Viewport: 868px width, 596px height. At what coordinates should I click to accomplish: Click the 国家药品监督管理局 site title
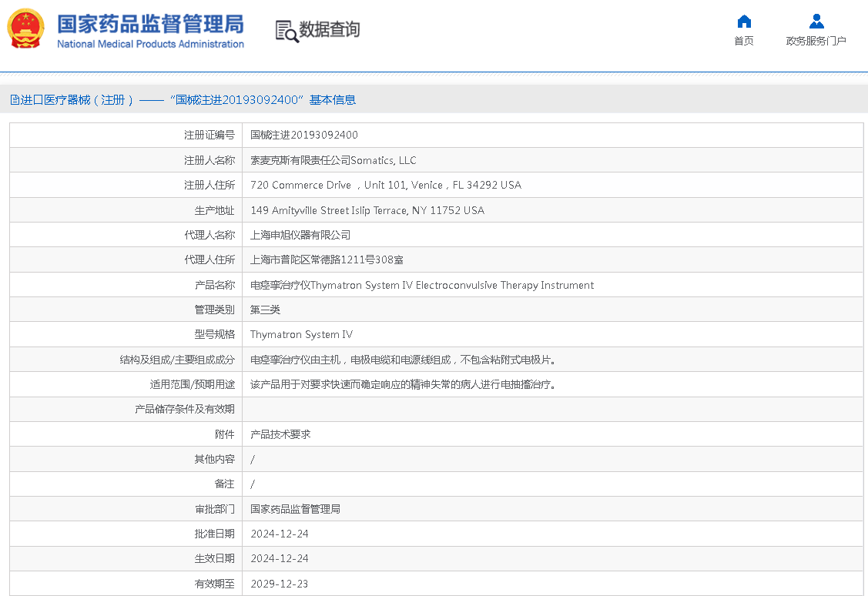point(150,23)
